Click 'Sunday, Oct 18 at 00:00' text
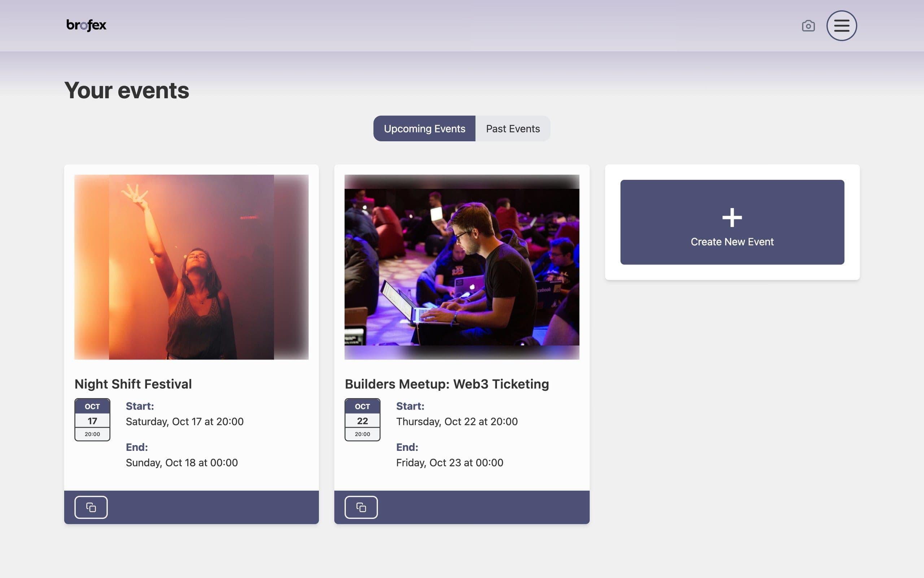 click(x=182, y=462)
